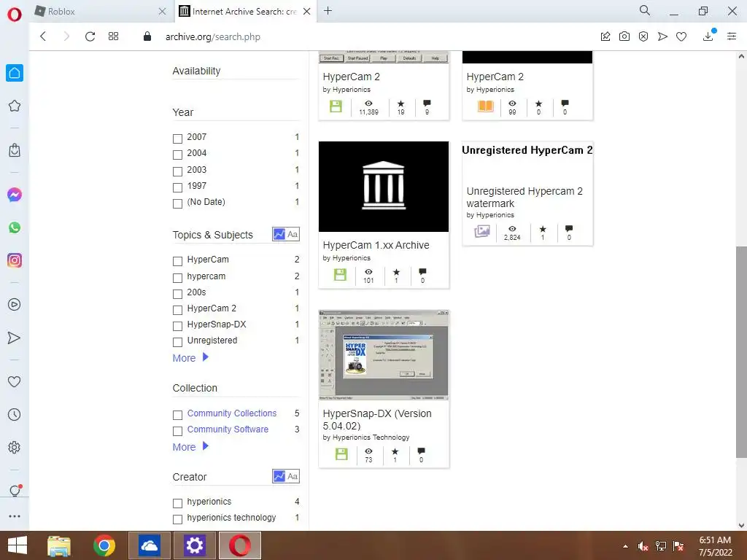Open the HyperCam 1.xx Archive thumbnail
This screenshot has width=747, height=560.
(384, 187)
